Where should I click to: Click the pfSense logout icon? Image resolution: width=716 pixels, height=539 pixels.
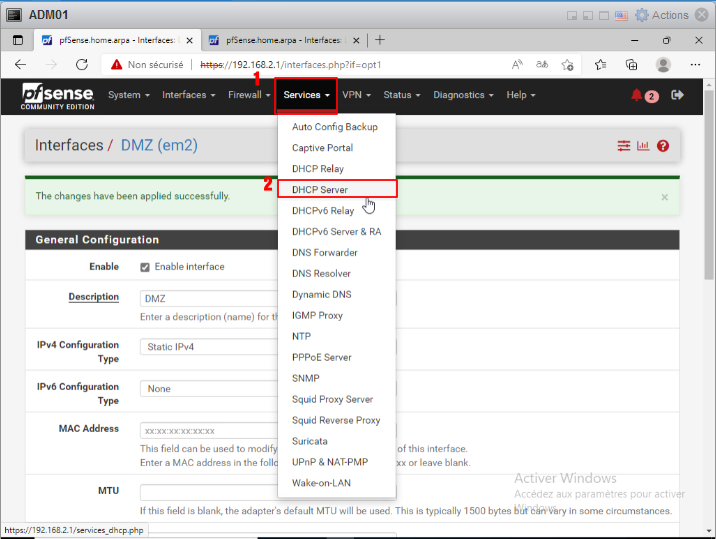677,95
